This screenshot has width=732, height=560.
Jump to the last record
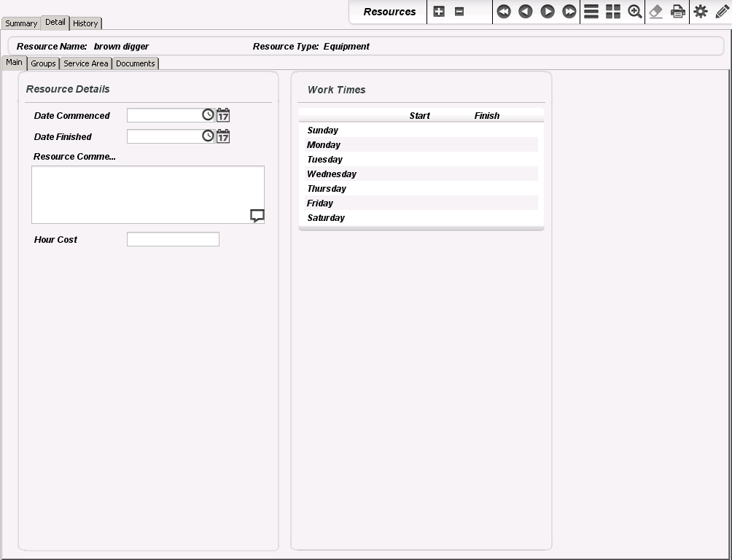click(x=569, y=12)
